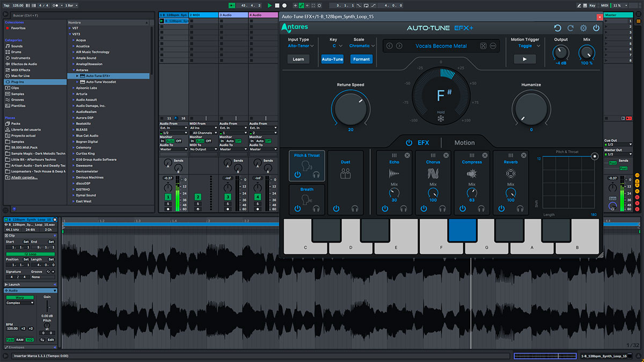Click the blue F# piano key
The image size is (644, 362).
pyautogui.click(x=462, y=229)
